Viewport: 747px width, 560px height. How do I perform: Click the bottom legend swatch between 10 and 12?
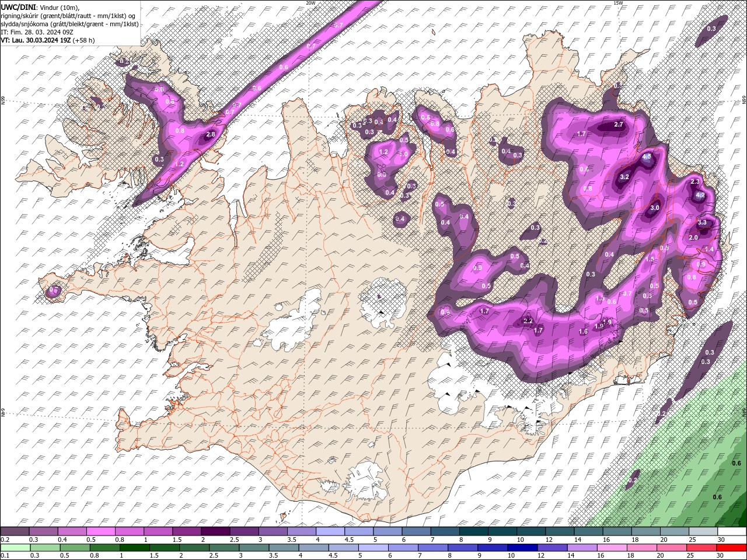pos(522,548)
